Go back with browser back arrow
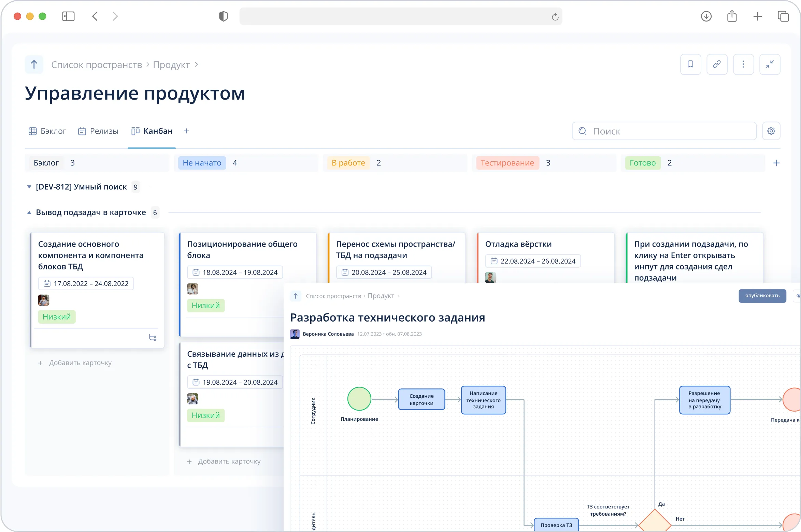Viewport: 801px width, 532px height. point(95,16)
